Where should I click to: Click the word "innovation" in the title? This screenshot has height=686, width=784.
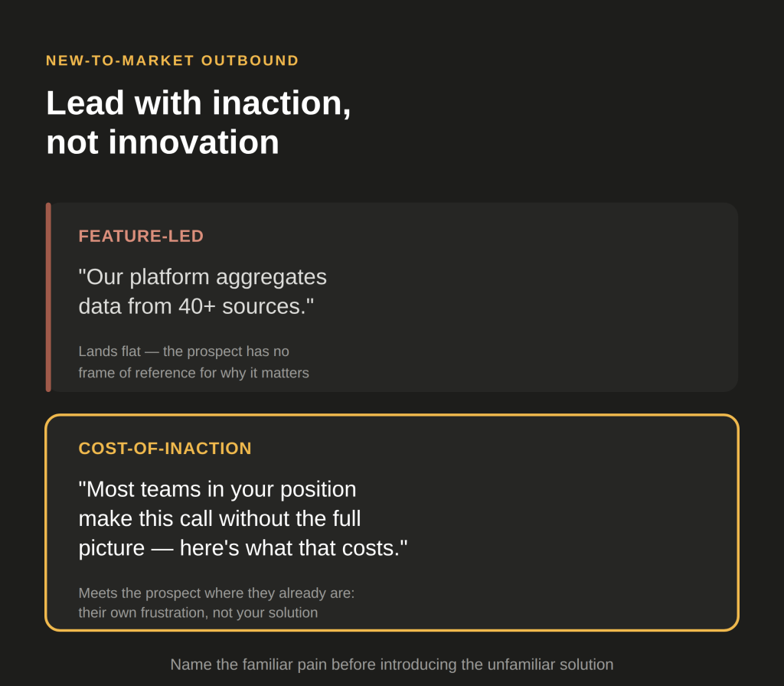click(x=194, y=142)
